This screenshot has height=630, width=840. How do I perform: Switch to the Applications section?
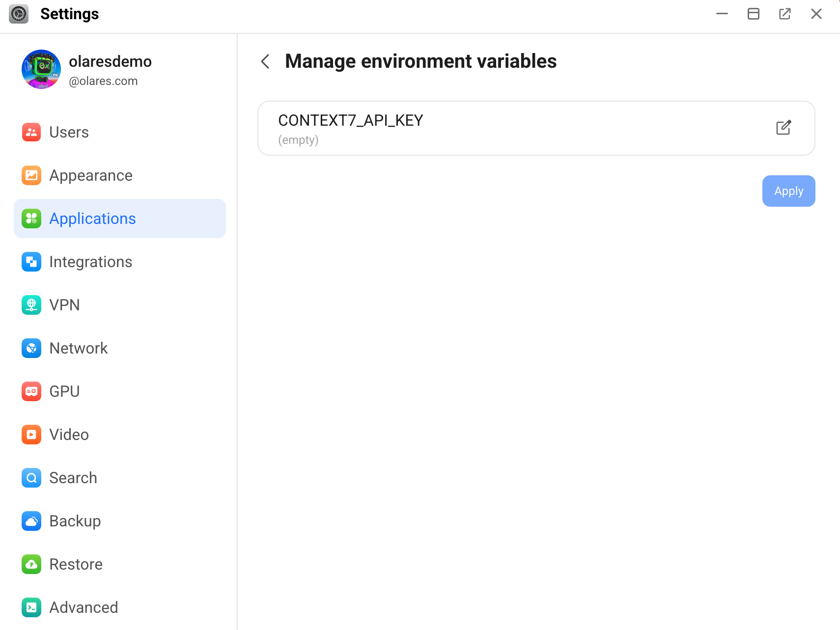pos(92,219)
